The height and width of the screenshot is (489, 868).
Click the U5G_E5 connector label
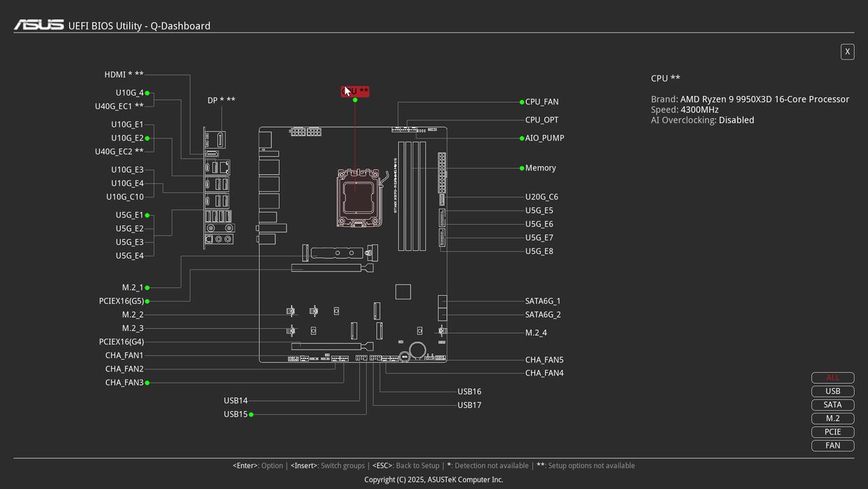539,211
